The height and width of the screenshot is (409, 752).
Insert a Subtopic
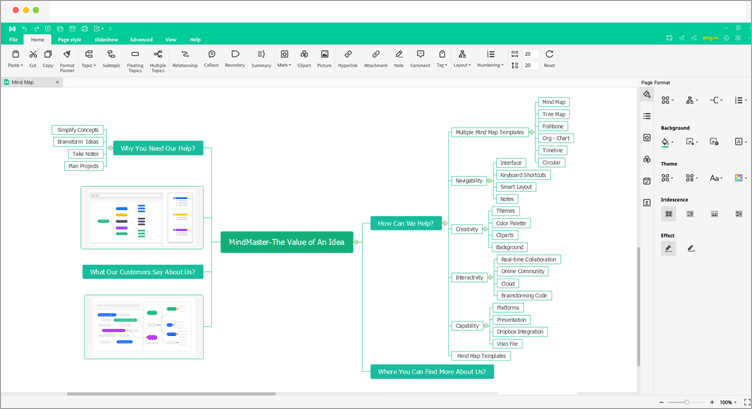[x=111, y=58]
